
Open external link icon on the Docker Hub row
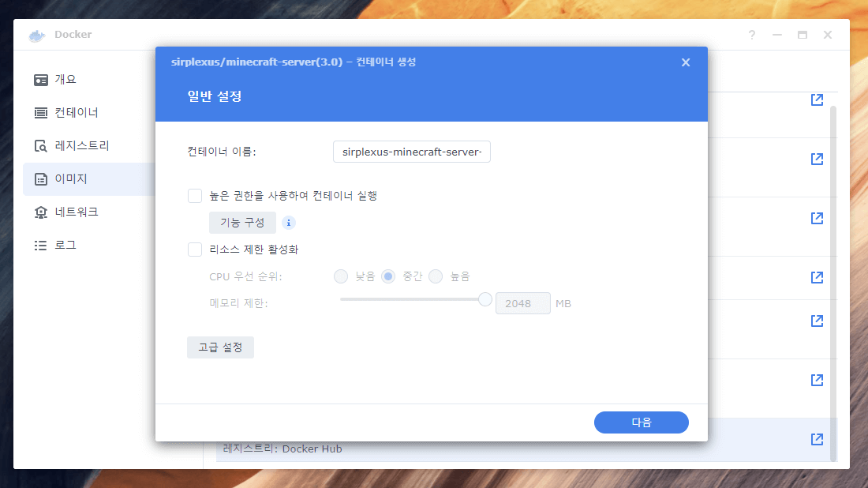(x=817, y=439)
